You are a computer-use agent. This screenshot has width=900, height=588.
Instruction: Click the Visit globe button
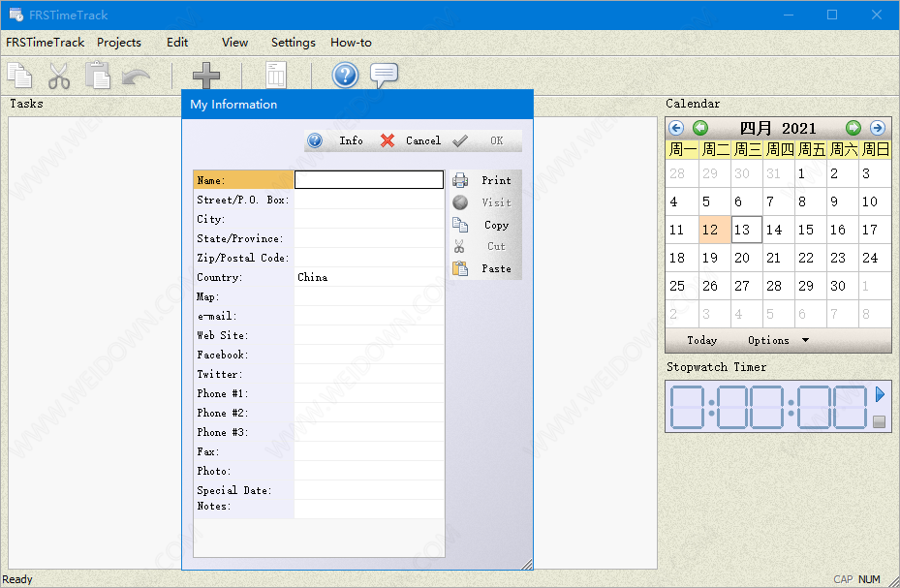[x=485, y=202]
